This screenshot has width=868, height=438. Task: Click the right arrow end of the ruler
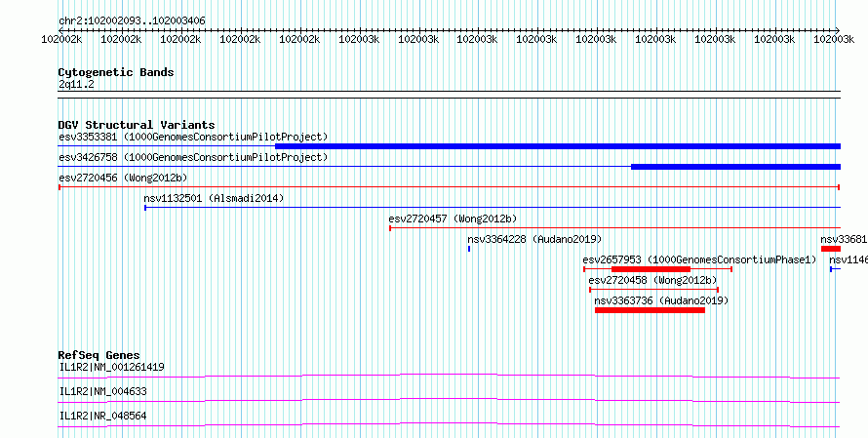(x=838, y=30)
